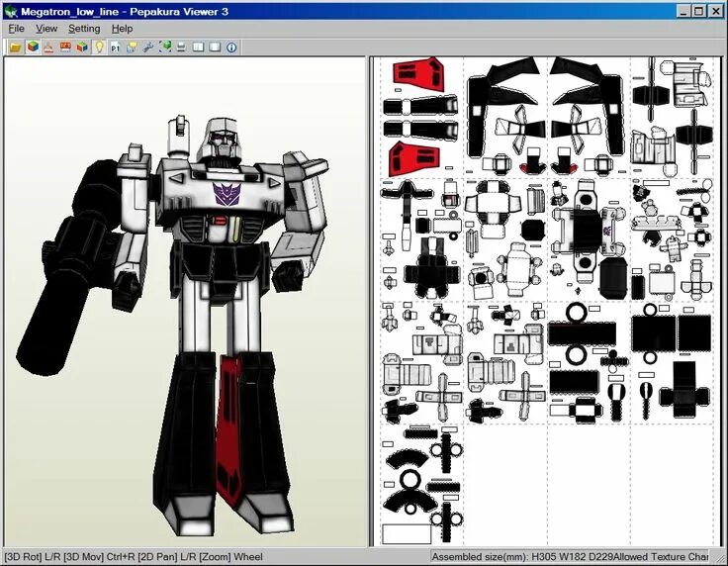The width and height of the screenshot is (728, 566).
Task: Click the P.1 page number icon
Action: point(115,47)
